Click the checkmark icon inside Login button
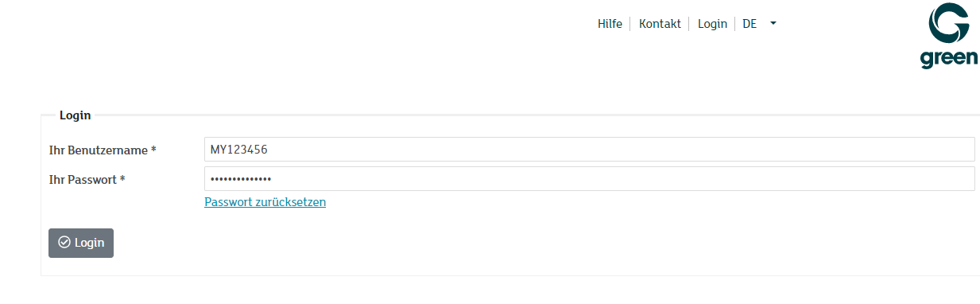Image resolution: width=980 pixels, height=304 pixels. [x=64, y=243]
